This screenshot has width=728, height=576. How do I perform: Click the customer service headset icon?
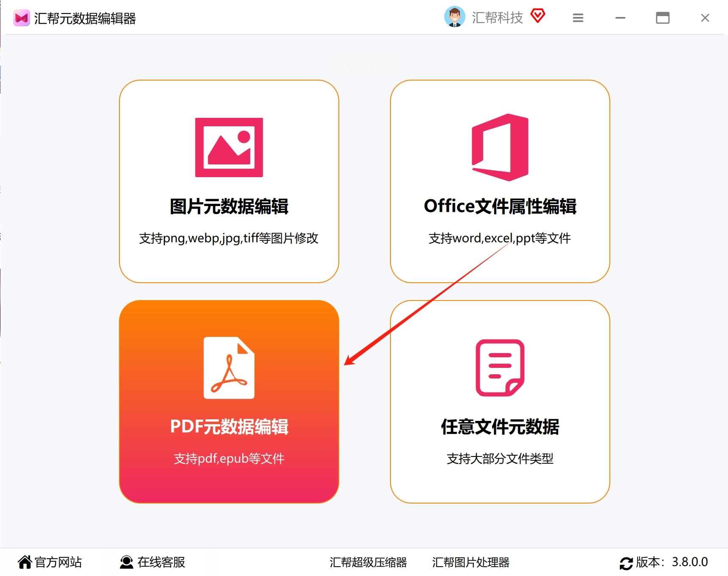click(x=126, y=562)
